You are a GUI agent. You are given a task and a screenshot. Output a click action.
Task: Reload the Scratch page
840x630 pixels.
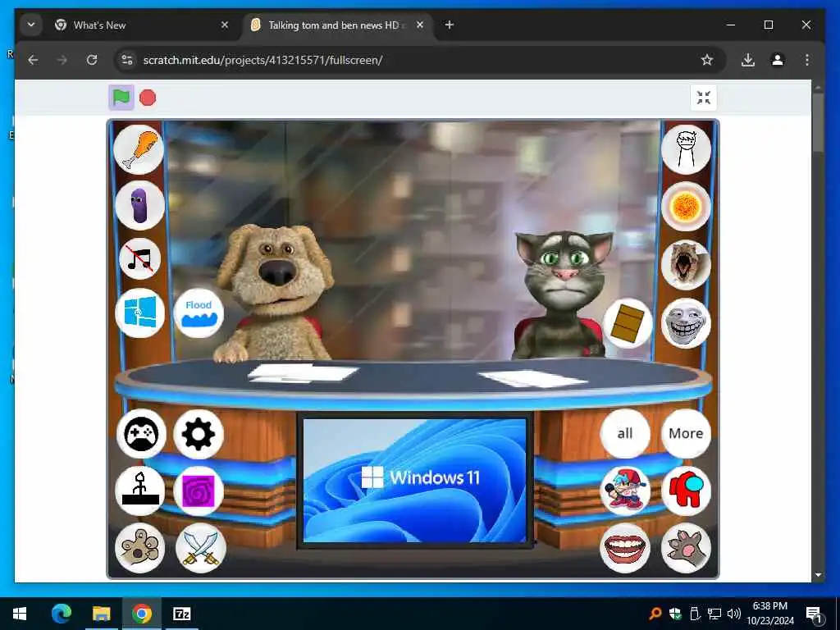(x=92, y=60)
